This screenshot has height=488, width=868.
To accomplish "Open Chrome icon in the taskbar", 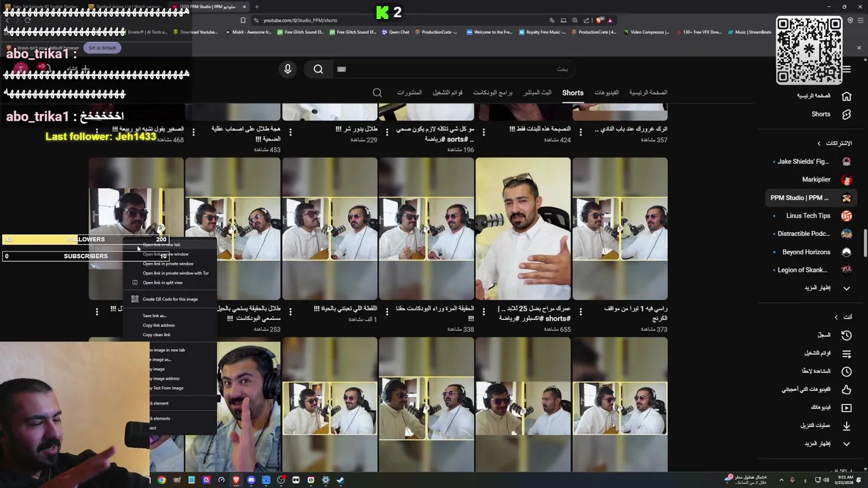I will [161, 480].
